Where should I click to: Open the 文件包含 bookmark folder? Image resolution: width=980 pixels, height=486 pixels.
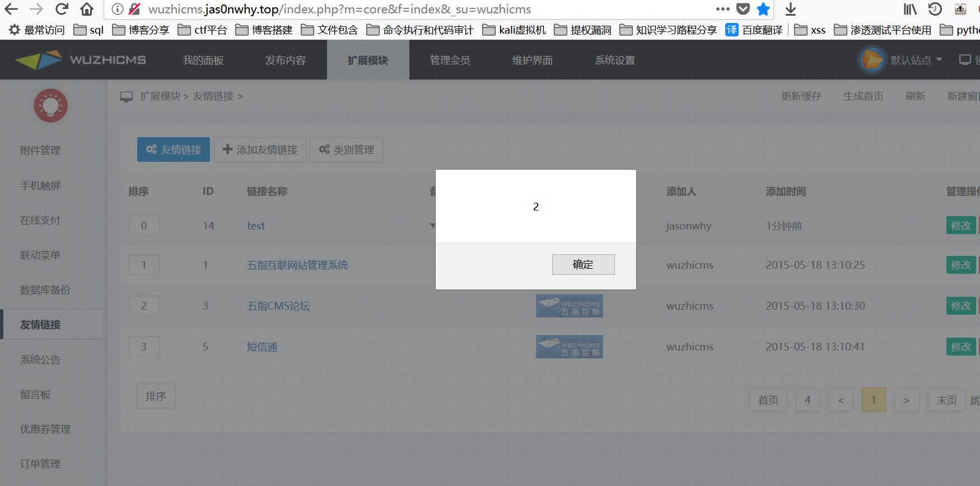click(329, 30)
